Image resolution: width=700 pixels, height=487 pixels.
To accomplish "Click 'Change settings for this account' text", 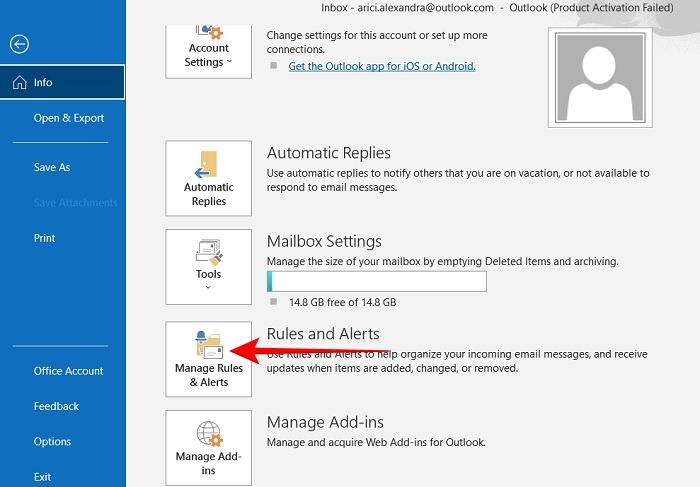I will pos(377,42).
